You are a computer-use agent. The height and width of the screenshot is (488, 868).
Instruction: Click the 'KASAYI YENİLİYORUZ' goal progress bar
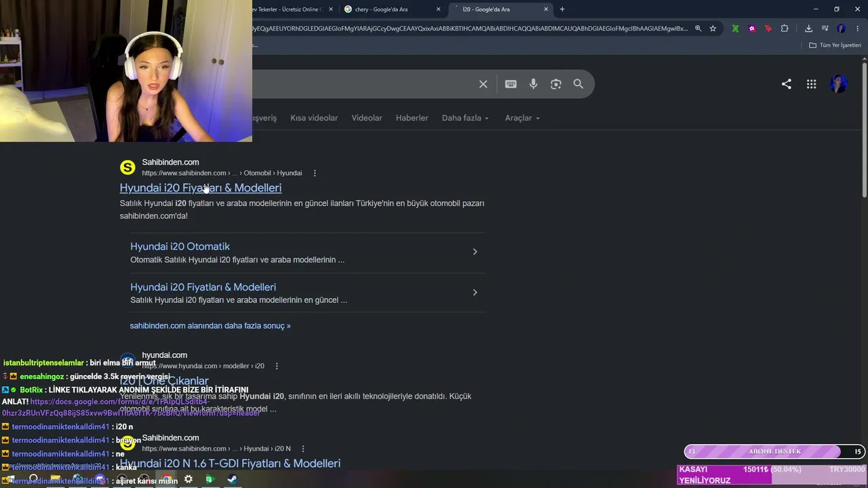coord(772,474)
